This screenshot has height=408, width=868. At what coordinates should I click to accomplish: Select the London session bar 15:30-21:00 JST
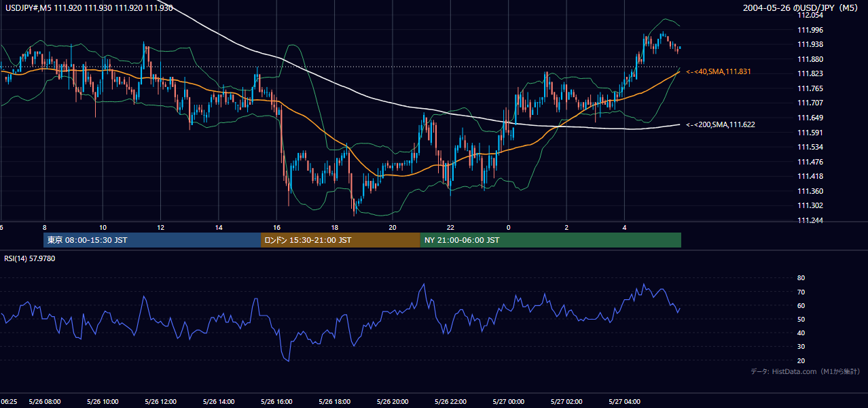pos(340,240)
